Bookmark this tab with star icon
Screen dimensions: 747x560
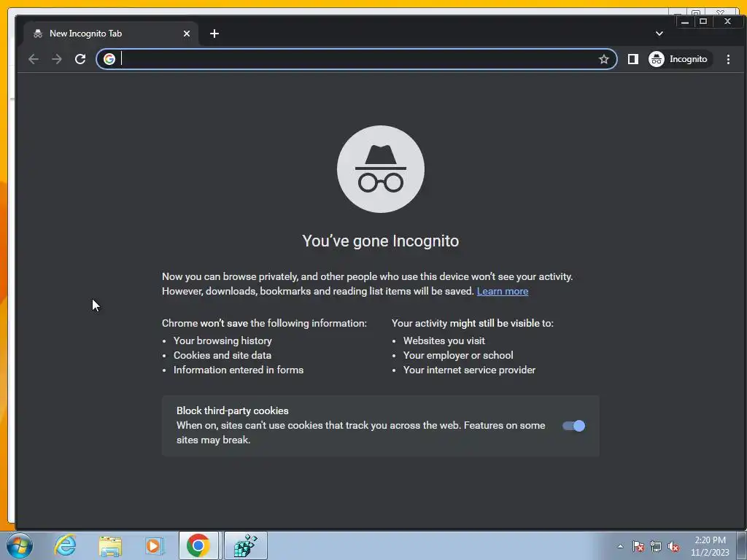[603, 59]
